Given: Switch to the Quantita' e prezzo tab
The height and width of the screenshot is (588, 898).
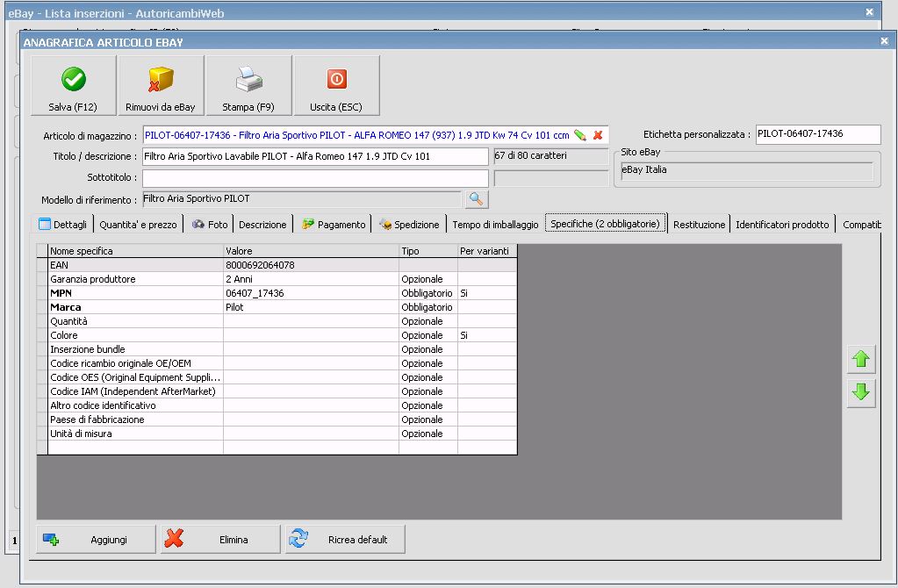Looking at the screenshot, I should (138, 225).
